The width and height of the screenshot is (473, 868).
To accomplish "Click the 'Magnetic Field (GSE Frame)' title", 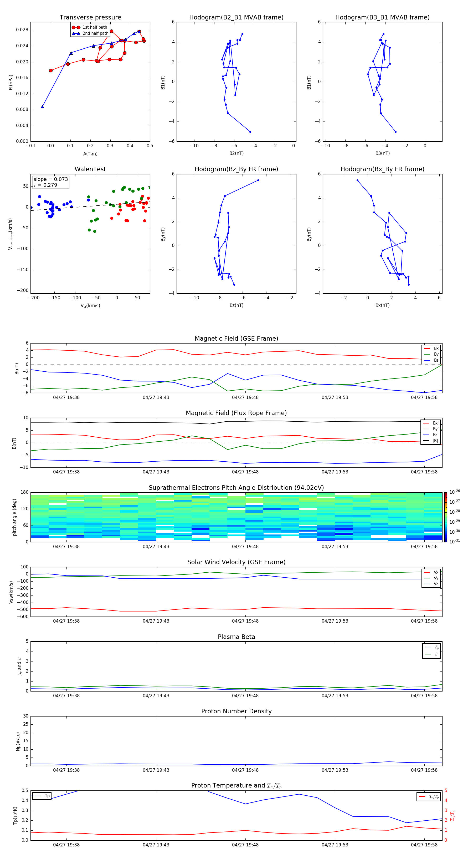I will click(236, 339).
